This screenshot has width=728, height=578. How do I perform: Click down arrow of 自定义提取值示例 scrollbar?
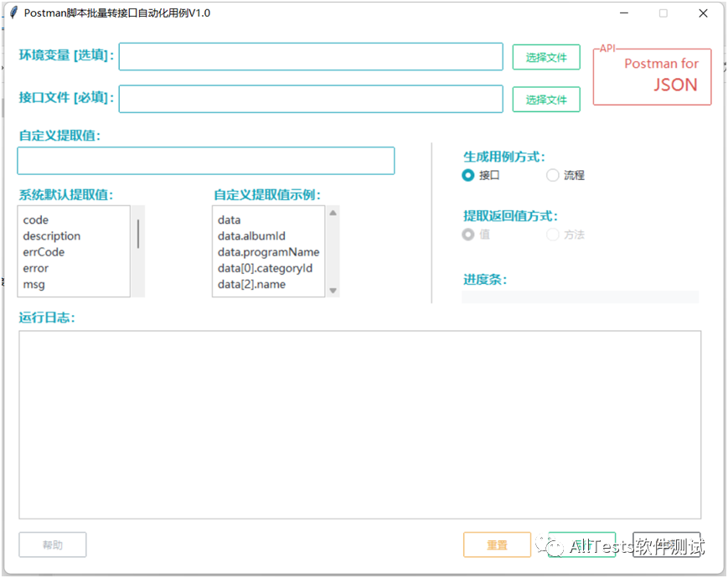333,291
